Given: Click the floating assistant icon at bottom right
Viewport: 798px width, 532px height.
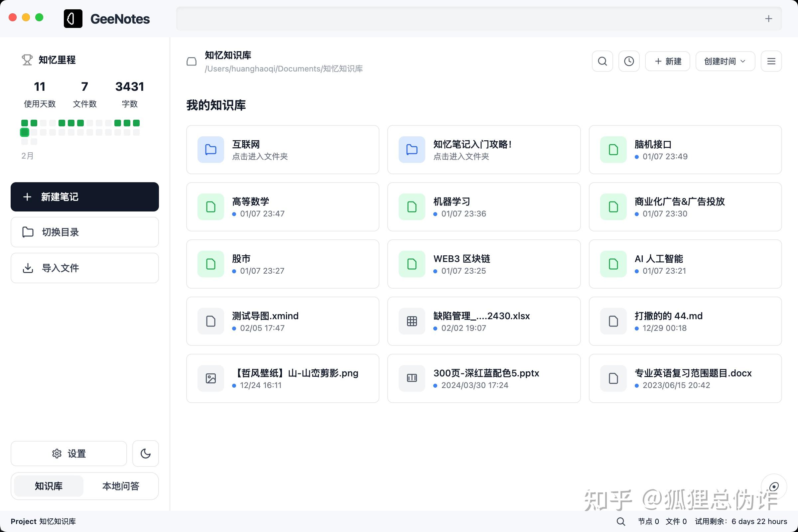Looking at the screenshot, I should coord(774,487).
